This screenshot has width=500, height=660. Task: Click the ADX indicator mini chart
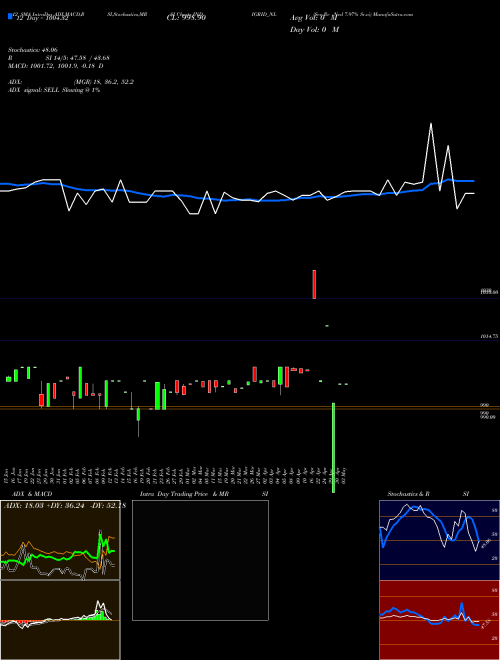coord(60,540)
